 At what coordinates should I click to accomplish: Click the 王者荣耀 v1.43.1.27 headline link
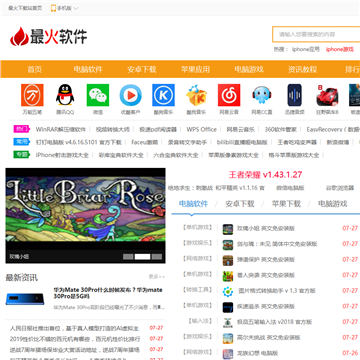[x=265, y=174]
